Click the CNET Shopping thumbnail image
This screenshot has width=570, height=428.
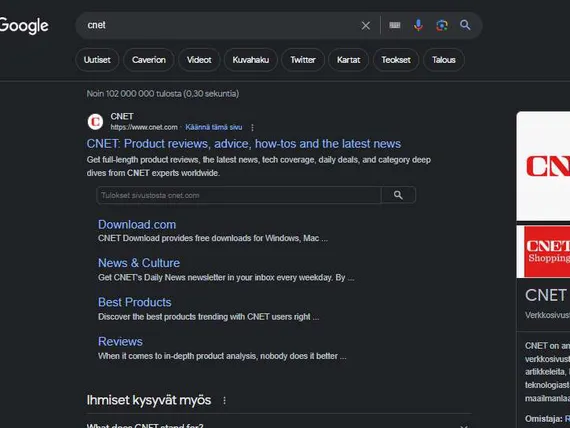pos(543,252)
